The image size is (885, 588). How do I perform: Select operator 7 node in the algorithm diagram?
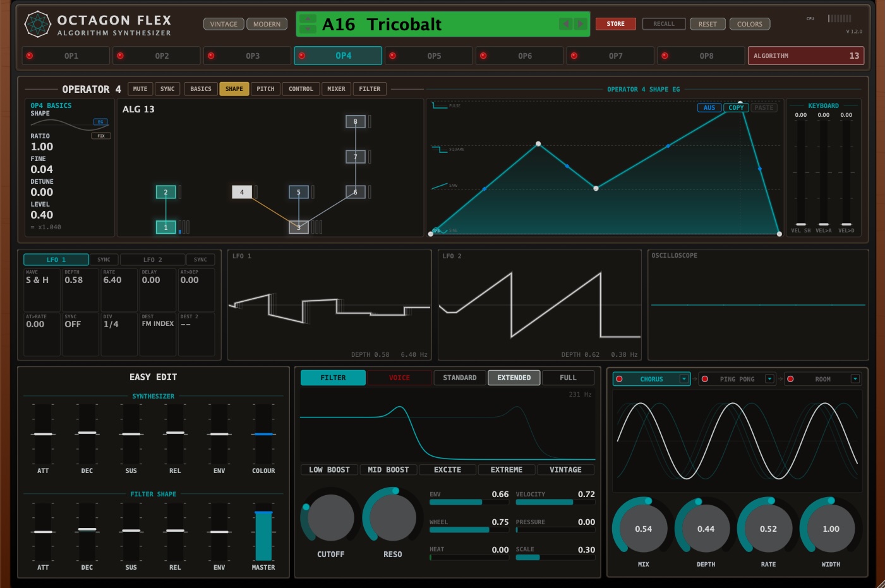(x=356, y=157)
